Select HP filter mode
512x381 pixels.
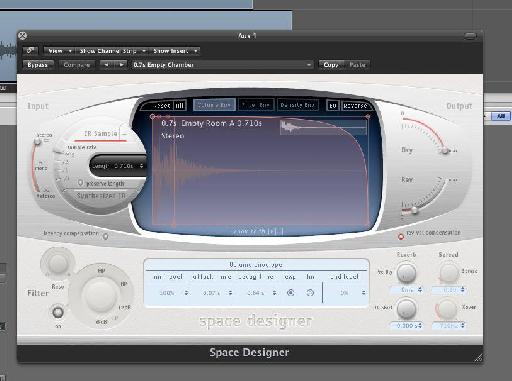pos(101,271)
